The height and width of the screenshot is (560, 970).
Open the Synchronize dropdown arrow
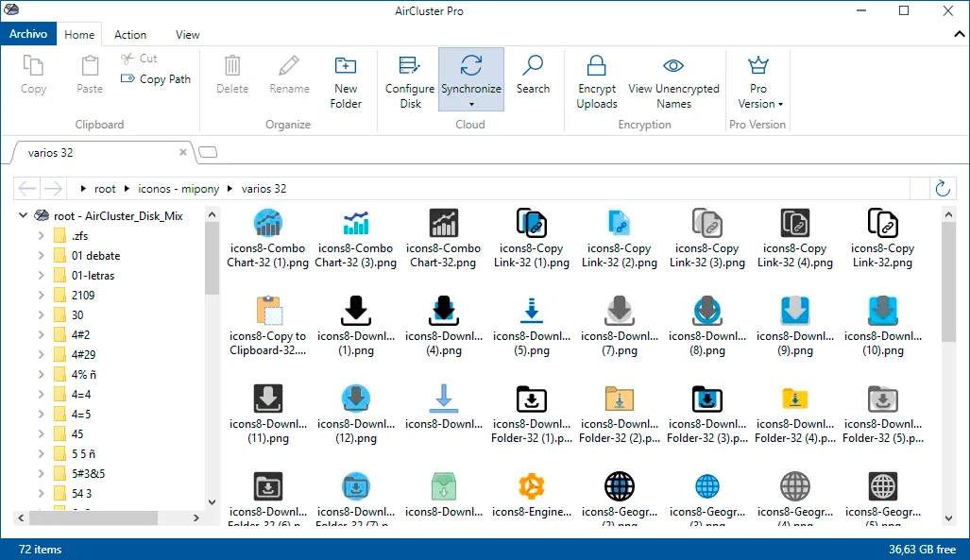pyautogui.click(x=471, y=105)
